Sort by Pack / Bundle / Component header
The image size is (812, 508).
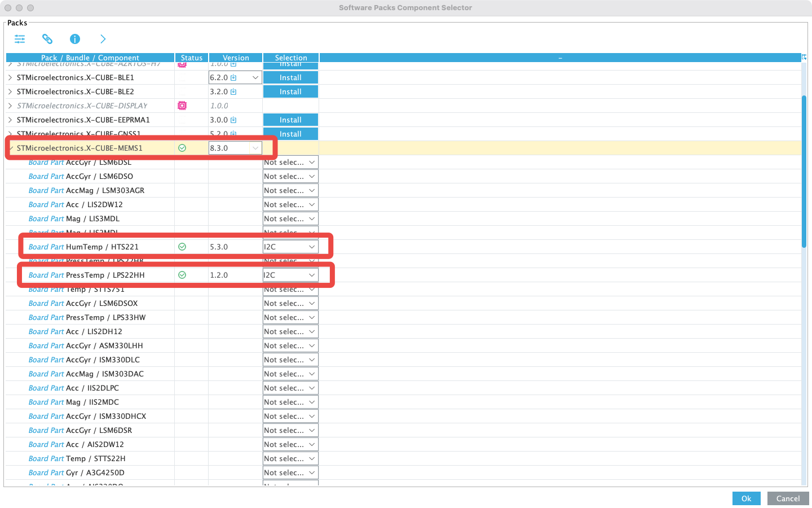(90, 58)
